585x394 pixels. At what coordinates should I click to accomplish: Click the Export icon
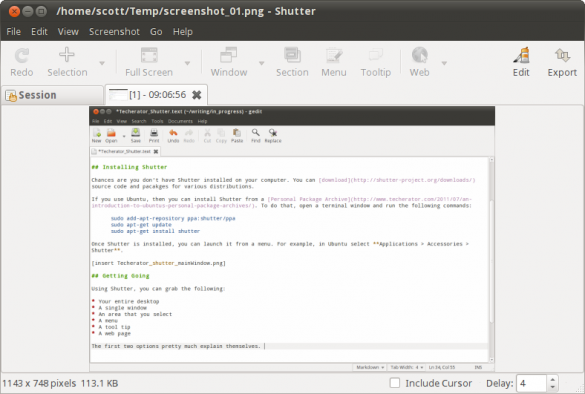click(562, 62)
